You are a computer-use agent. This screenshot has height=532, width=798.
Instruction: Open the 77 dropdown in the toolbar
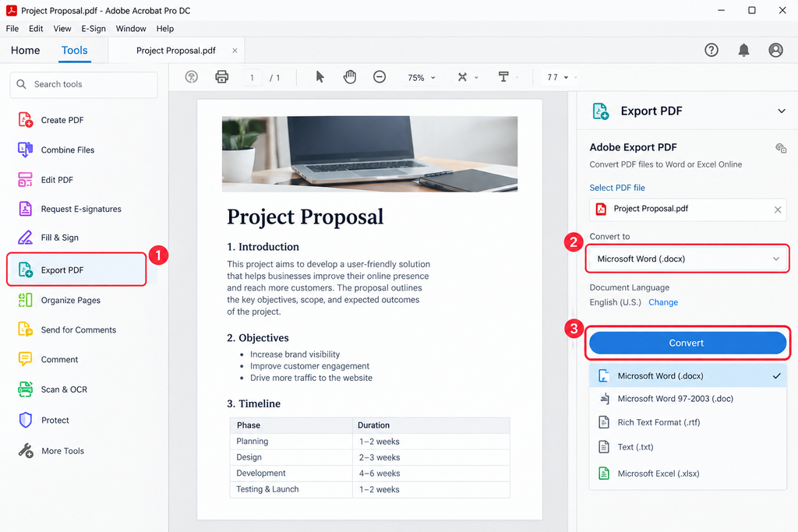click(558, 77)
